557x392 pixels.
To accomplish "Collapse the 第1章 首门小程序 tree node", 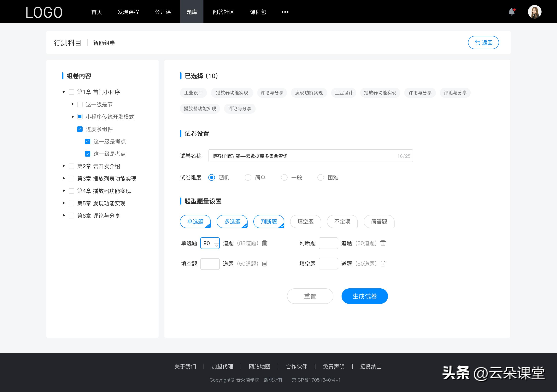I will click(x=63, y=92).
